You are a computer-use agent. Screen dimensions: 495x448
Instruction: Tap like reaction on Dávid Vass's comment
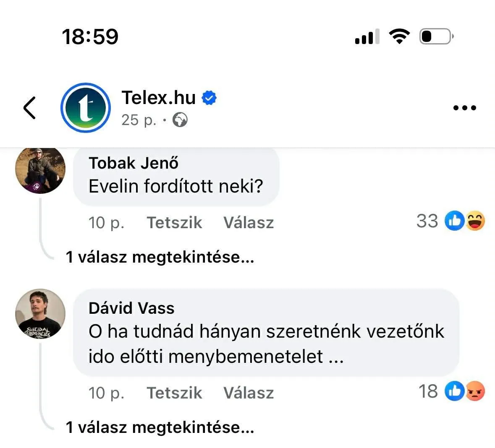coord(454,391)
